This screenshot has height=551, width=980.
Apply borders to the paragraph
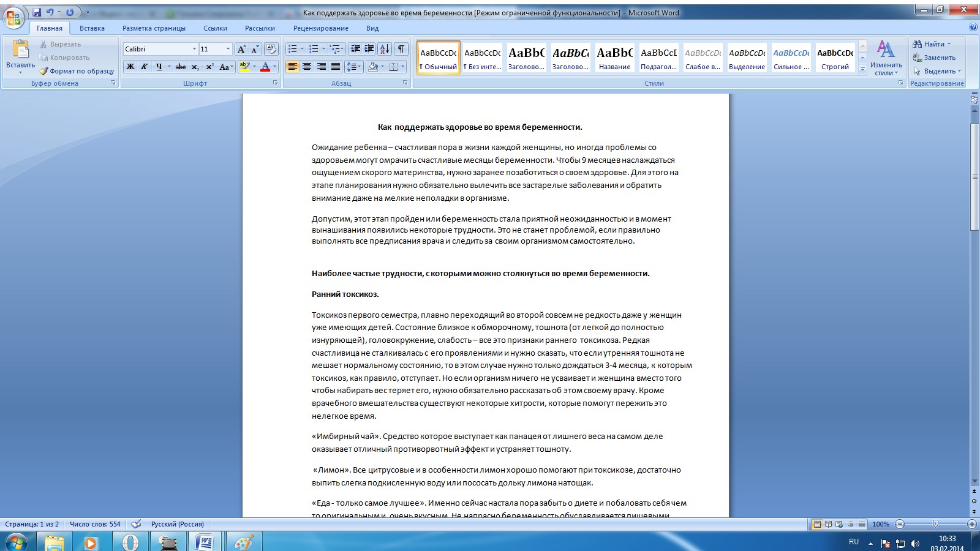(x=393, y=67)
